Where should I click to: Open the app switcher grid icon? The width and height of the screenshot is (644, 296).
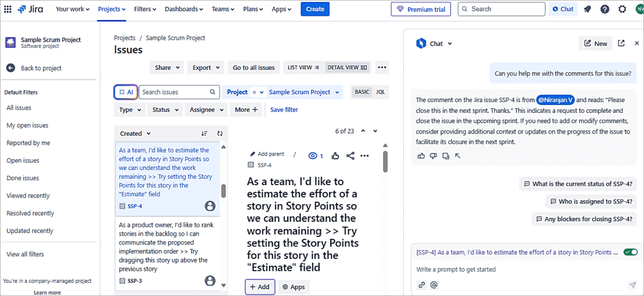pos(8,9)
